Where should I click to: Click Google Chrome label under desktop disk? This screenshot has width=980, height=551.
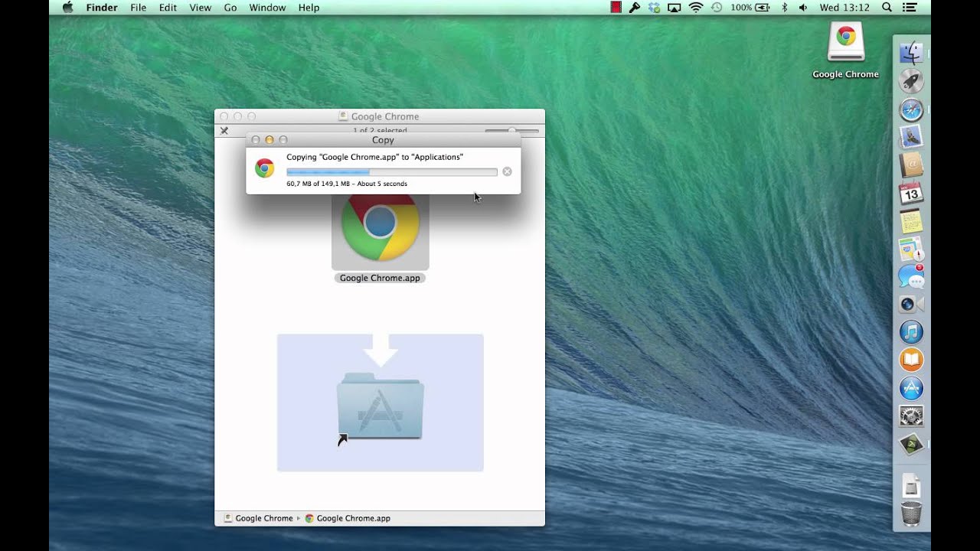[845, 74]
